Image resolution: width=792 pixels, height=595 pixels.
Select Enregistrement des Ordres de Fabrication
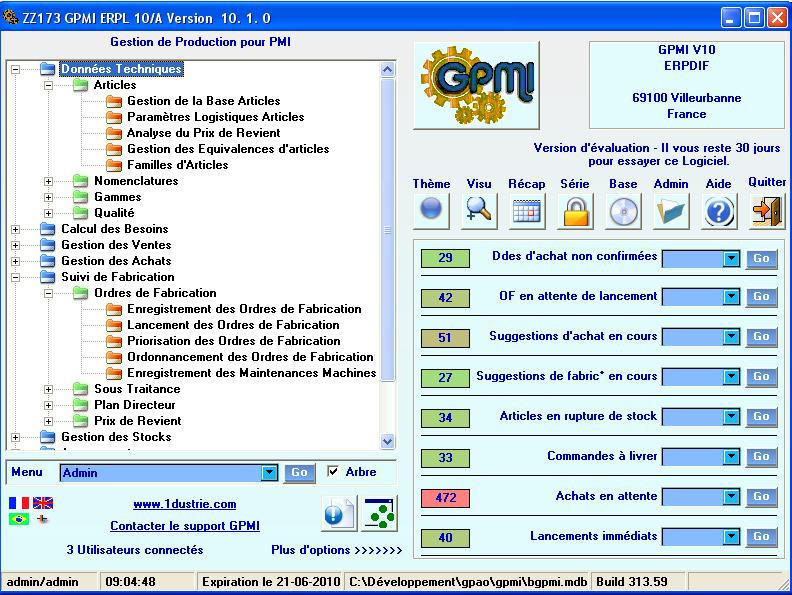[x=244, y=309]
